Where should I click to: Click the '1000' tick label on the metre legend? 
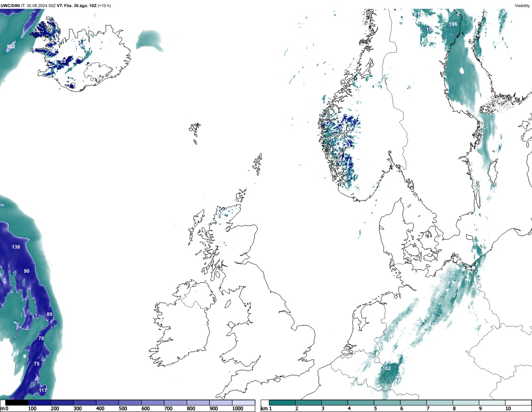(x=238, y=409)
